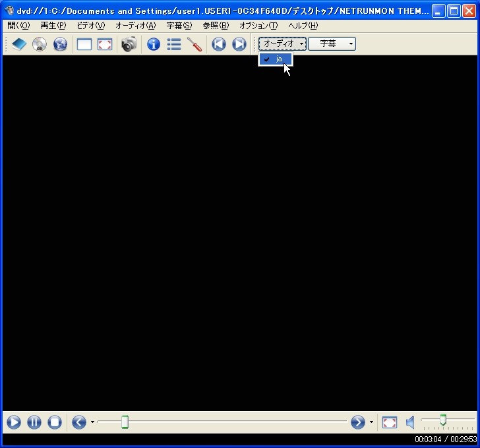Screen dimensions: 480x448
Task: Open the 開く(O) menu
Action: tap(18, 26)
